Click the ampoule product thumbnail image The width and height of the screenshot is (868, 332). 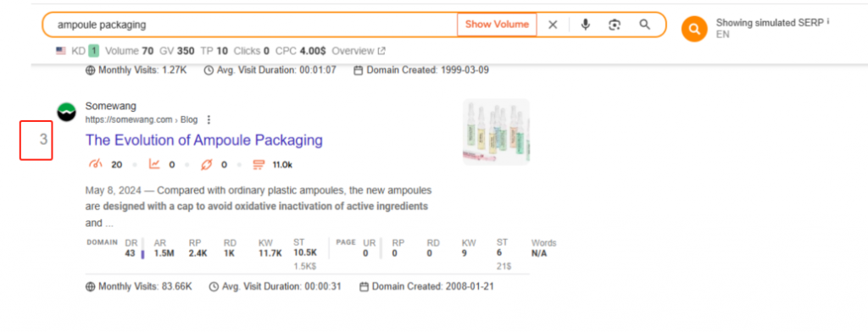[x=496, y=131]
